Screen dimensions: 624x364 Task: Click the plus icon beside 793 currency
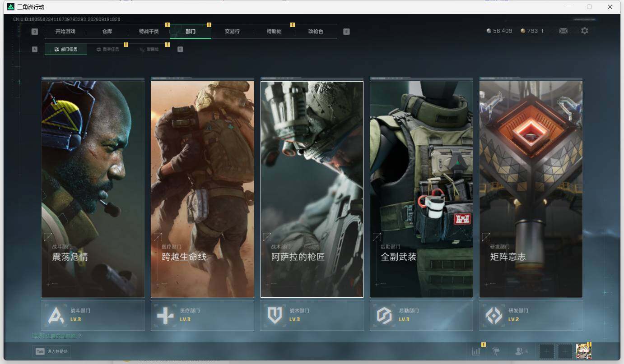pos(543,31)
